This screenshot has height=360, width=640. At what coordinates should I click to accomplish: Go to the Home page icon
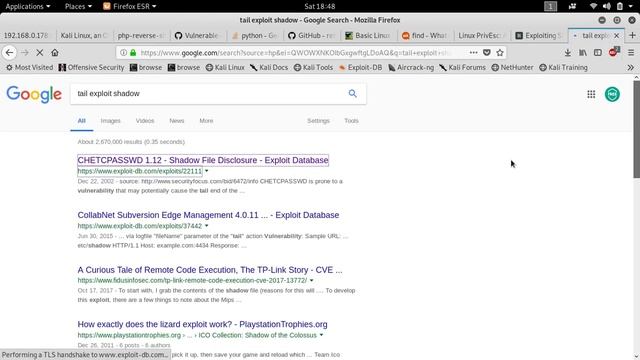click(x=55, y=53)
